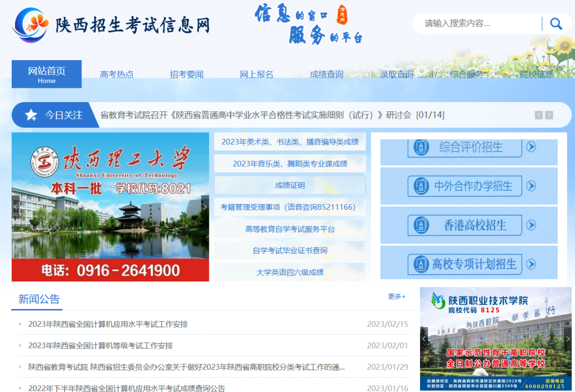Click circle arrow next to 中外合作办学招生

coord(531,186)
